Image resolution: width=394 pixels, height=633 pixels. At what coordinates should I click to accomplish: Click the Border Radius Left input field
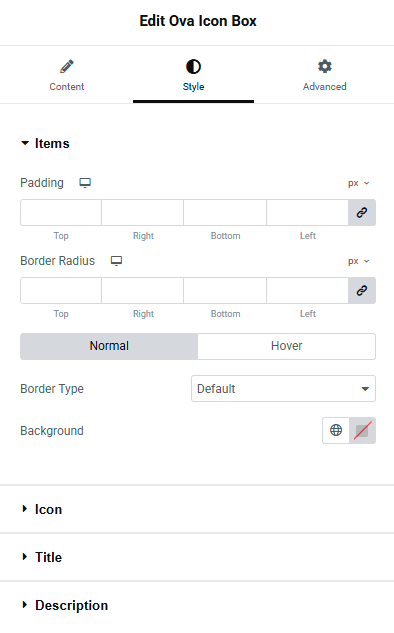pos(307,290)
